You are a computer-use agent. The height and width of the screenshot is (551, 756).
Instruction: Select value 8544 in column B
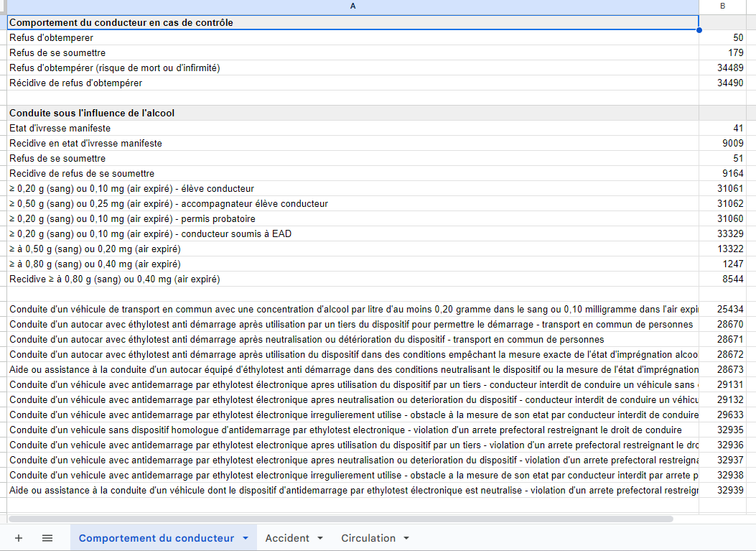tap(722, 279)
